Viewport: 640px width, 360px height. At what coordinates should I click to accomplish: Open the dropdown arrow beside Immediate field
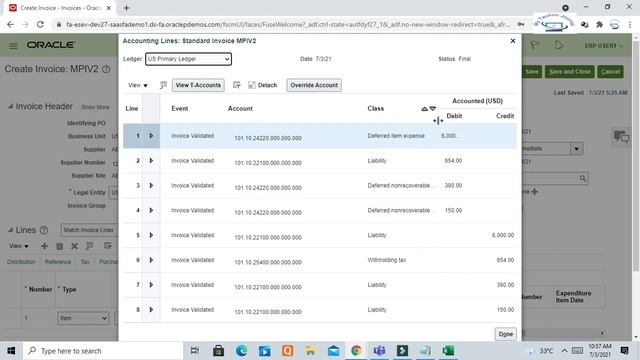click(x=576, y=149)
